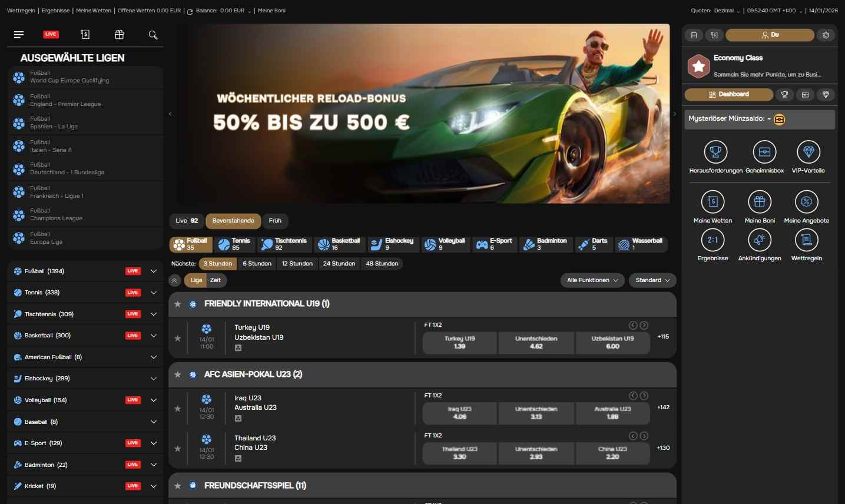Select the gift box promotions icon
The image size is (845, 504).
click(119, 35)
